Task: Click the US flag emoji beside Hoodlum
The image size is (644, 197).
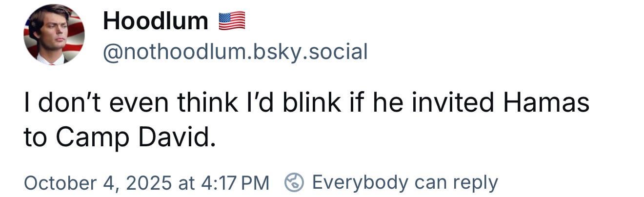Action: click(x=231, y=20)
